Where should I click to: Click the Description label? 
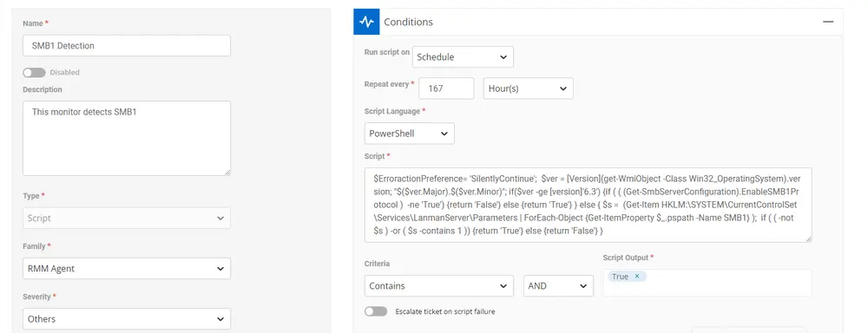(43, 89)
